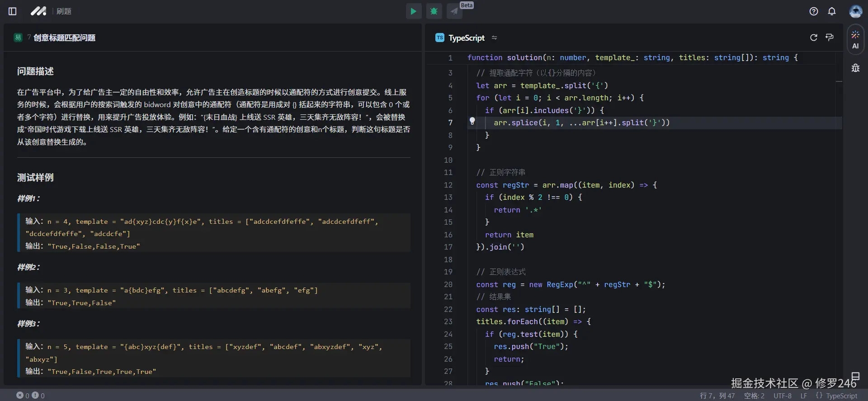
Task: Select LF line ending in status bar
Action: (803, 396)
